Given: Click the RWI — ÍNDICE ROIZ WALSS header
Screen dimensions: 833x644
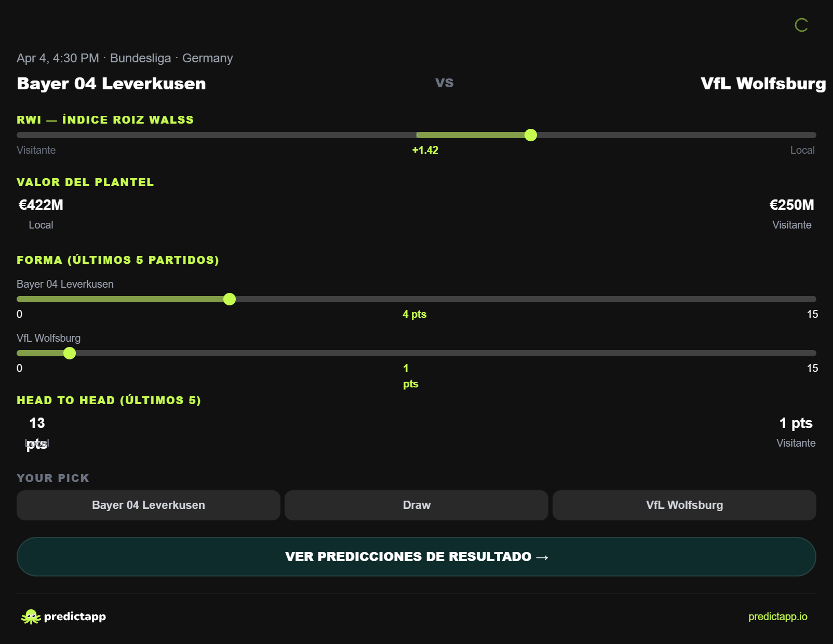Looking at the screenshot, I should (x=104, y=119).
